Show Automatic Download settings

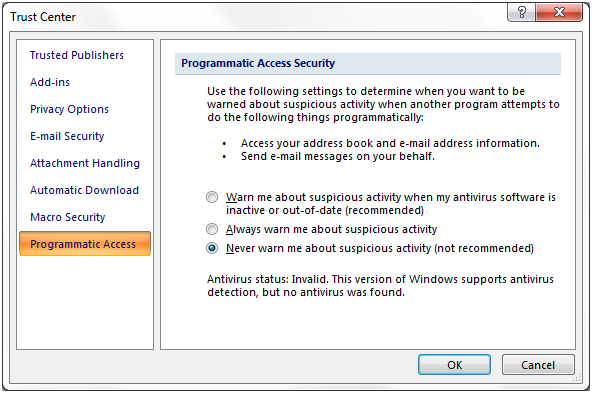(85, 190)
